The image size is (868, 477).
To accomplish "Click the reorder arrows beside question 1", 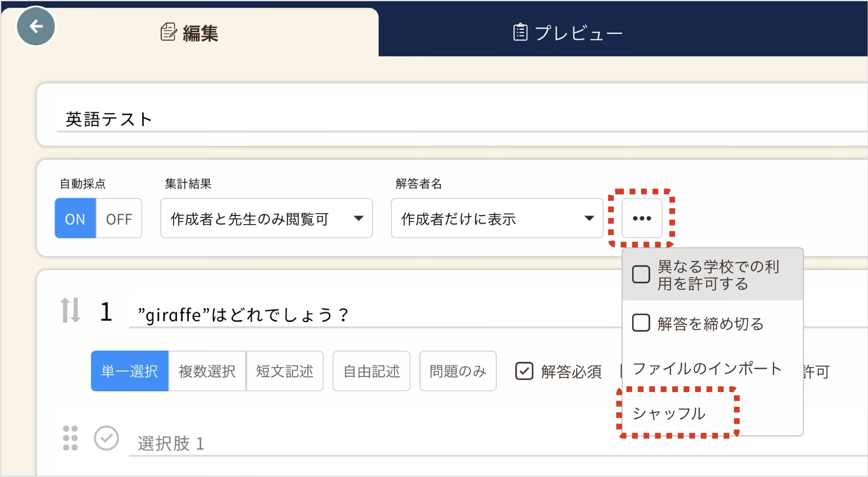I will click(x=70, y=310).
